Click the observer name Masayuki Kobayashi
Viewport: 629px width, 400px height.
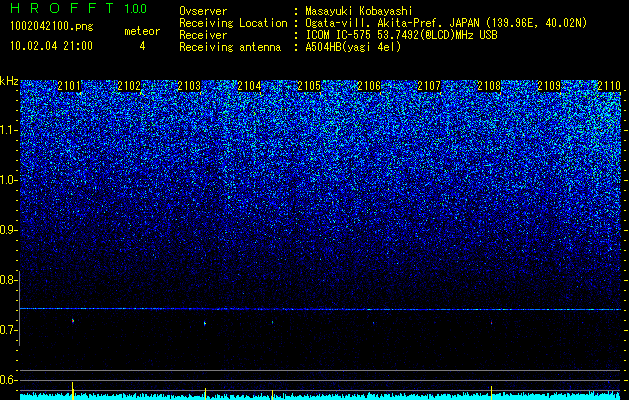[359, 11]
